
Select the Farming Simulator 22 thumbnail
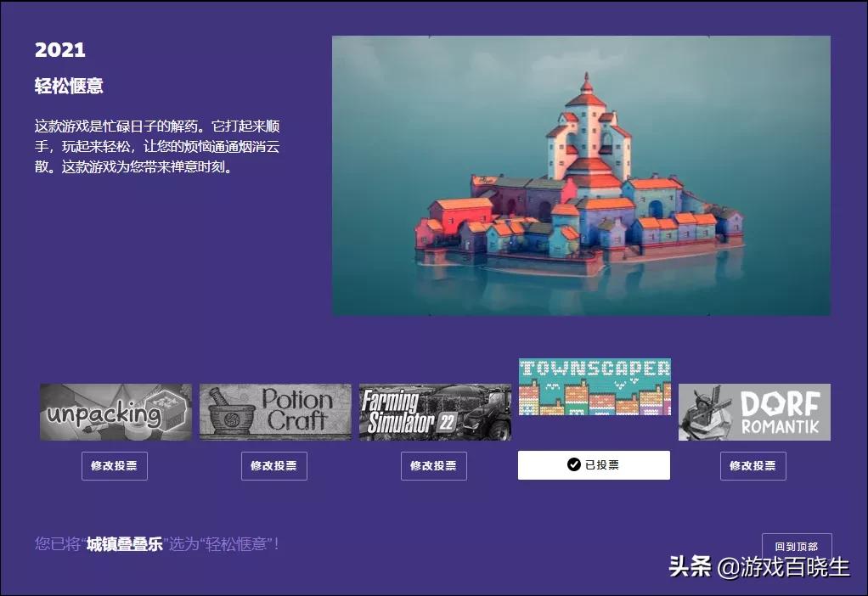click(434, 413)
